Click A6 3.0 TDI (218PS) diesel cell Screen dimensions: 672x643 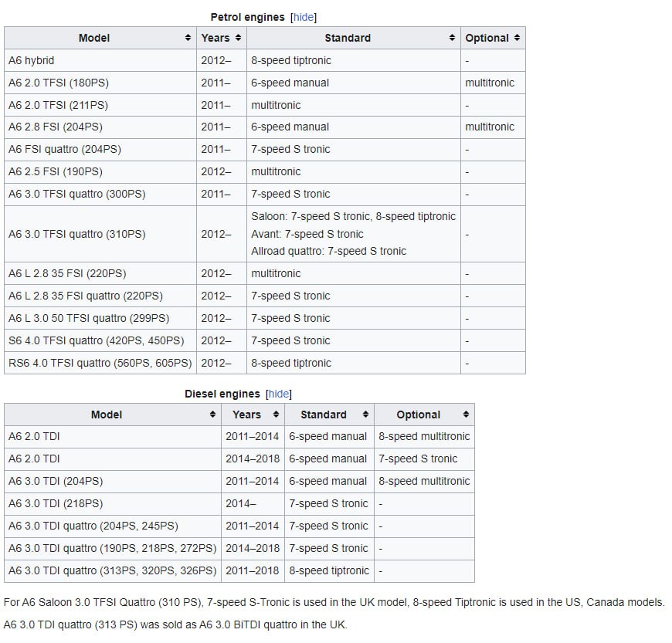point(113,503)
